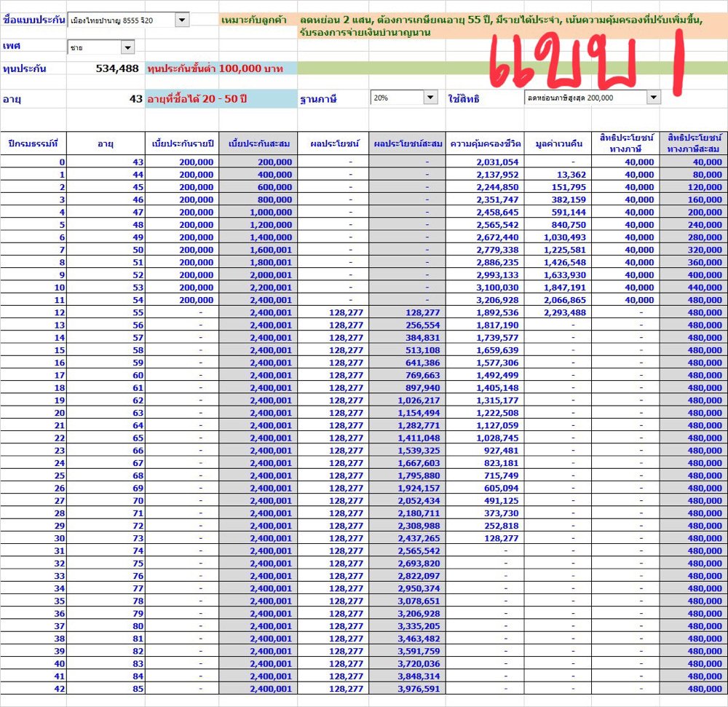This screenshot has height=707, width=728.
Task: Select the orange เหมาะกับลูกค้า label cell
Action: coord(258,20)
